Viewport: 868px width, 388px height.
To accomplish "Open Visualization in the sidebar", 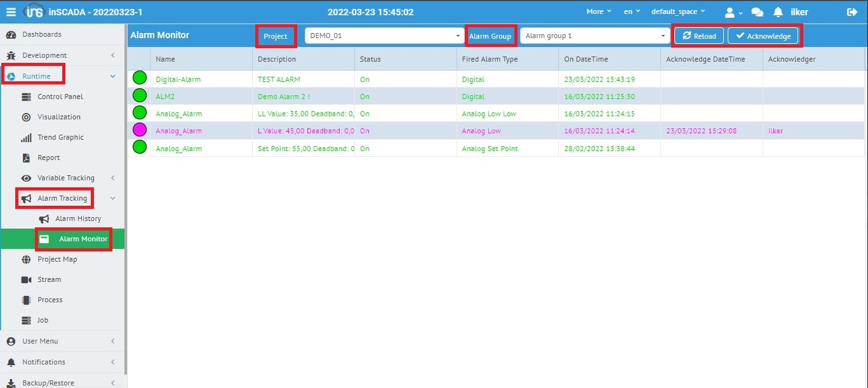I will point(58,117).
